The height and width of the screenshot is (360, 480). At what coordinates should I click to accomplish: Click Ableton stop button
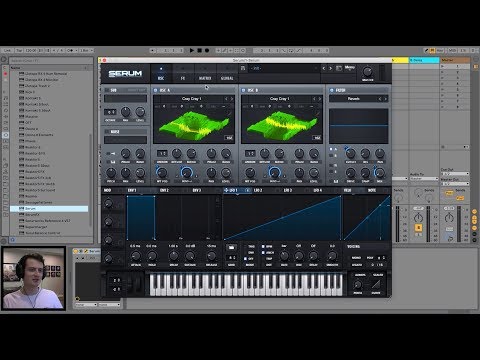click(199, 50)
